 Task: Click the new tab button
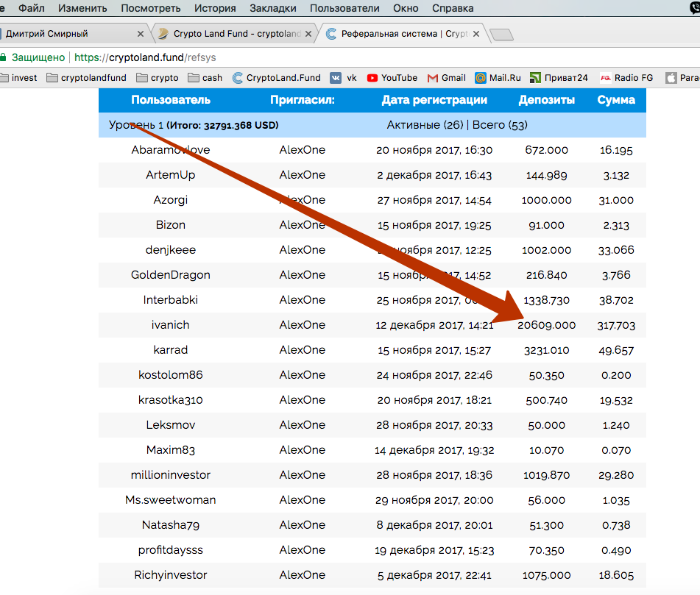pos(501,35)
